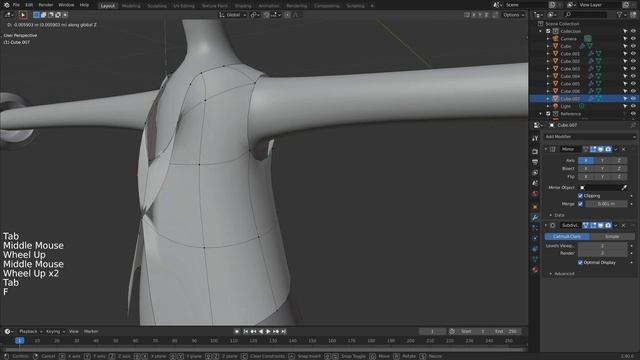This screenshot has width=640, height=360.
Task: Toggle the Merge checkbox
Action: coord(580,204)
